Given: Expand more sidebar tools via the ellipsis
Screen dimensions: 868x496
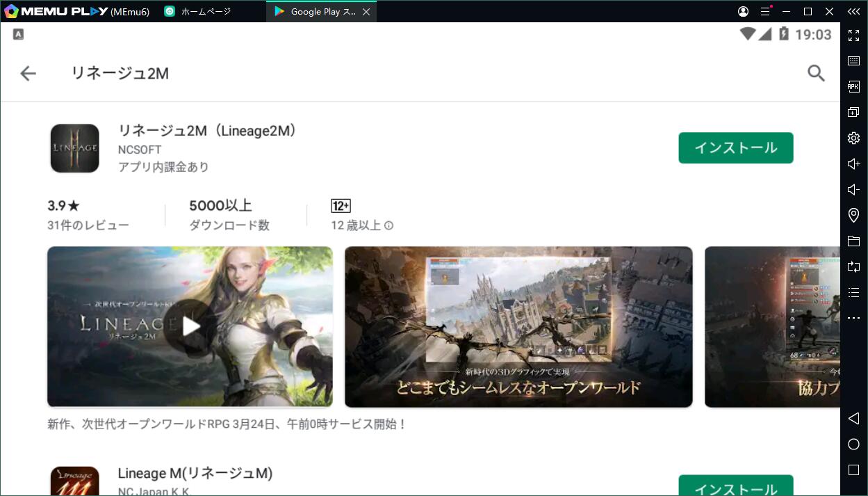Looking at the screenshot, I should pyautogui.click(x=853, y=317).
